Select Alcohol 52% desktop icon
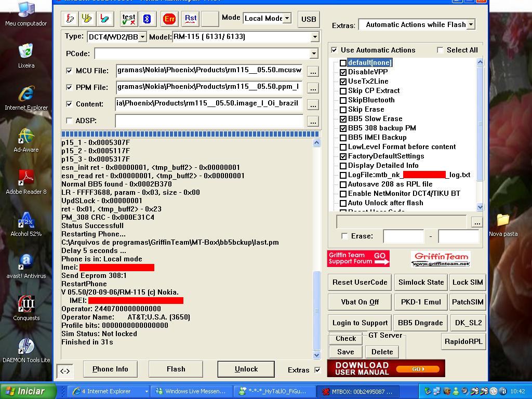Image resolution: width=532 pixels, height=399 pixels. pyautogui.click(x=26, y=224)
